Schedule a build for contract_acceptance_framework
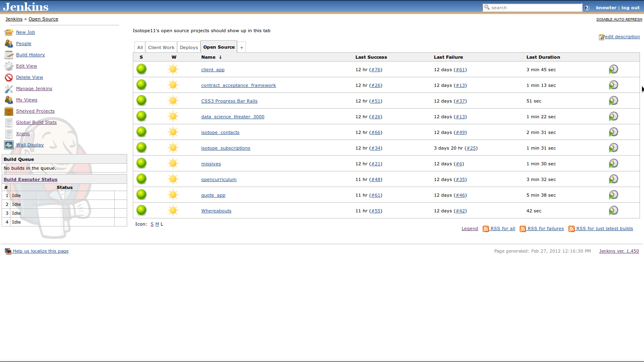The image size is (644, 362). 613,85
